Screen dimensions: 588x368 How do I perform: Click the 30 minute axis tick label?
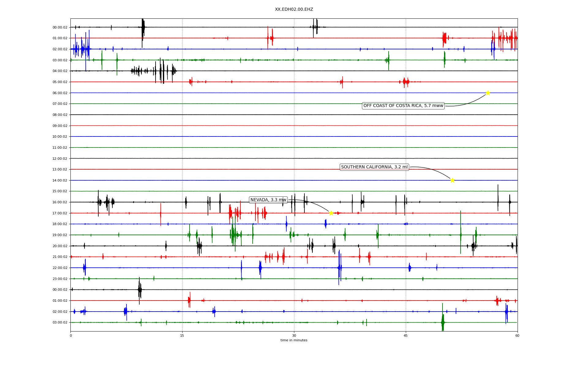[294, 335]
